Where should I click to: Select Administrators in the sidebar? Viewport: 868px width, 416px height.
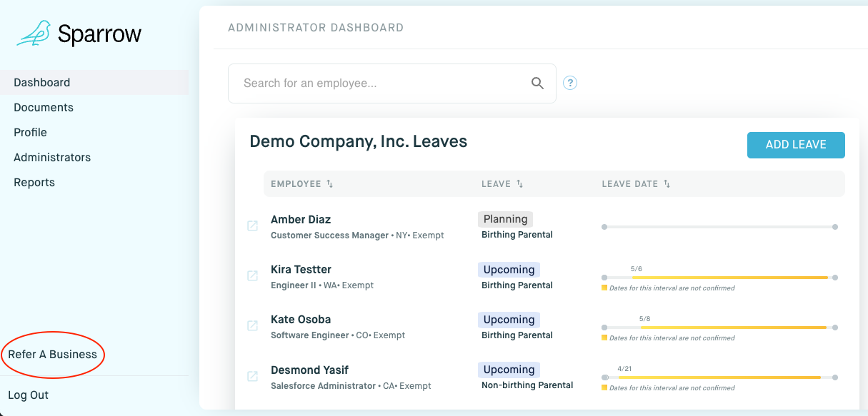click(52, 158)
